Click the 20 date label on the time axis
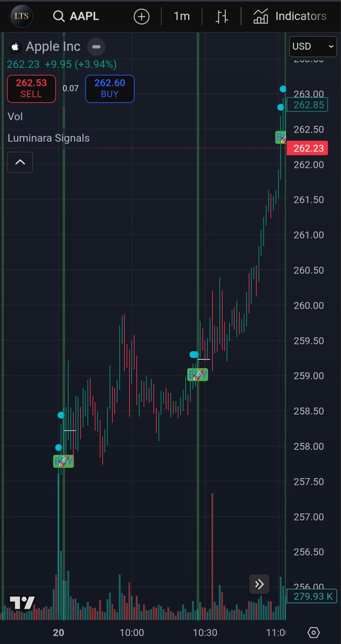Image resolution: width=341 pixels, height=644 pixels. pos(59,632)
